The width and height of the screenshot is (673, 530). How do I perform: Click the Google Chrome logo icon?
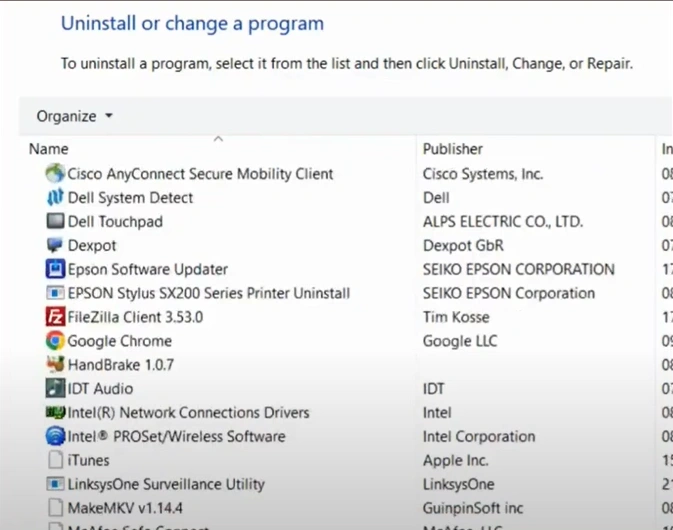[55, 341]
